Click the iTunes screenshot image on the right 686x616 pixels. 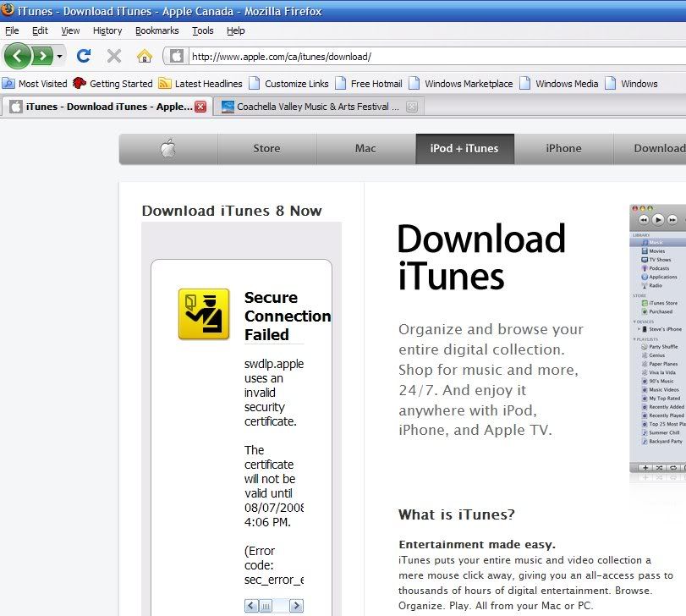click(657, 339)
